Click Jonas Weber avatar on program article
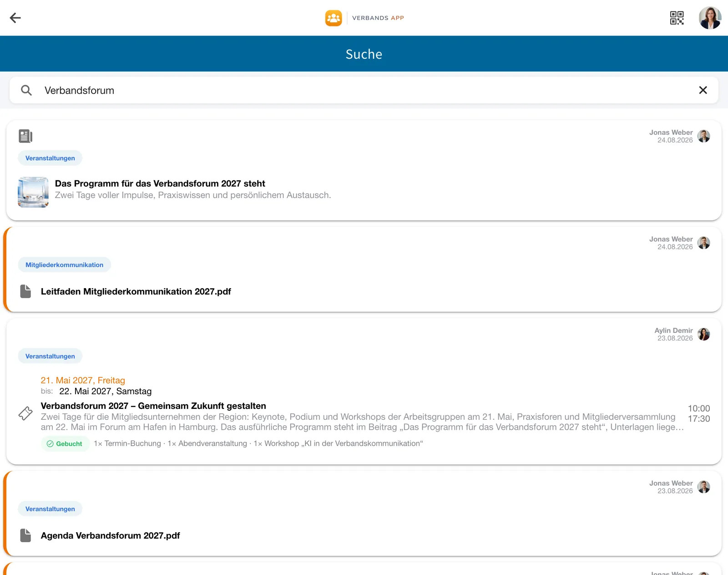 point(703,136)
